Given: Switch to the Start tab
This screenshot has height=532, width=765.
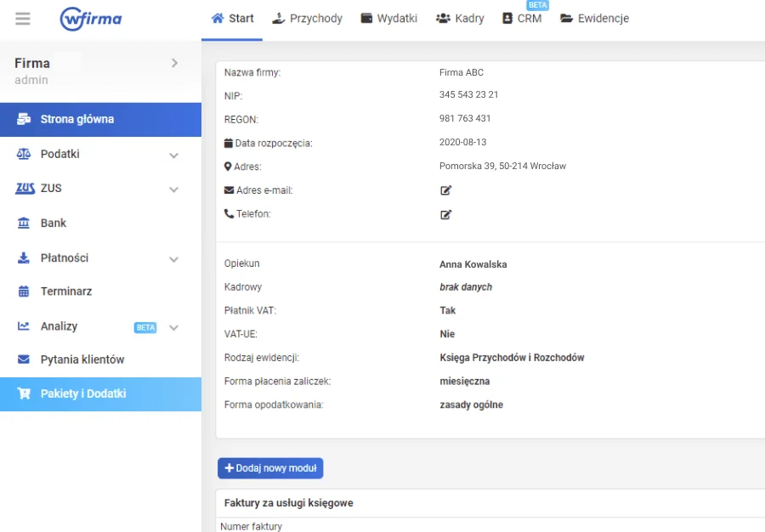Looking at the screenshot, I should [232, 19].
